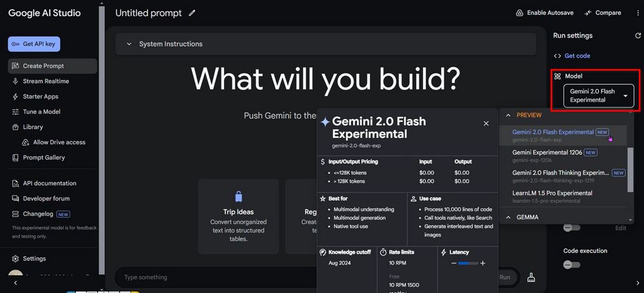The image size is (644, 293).
Task: Select the LearnLM 1.5 Pro Experimental model
Action: [x=563, y=196]
